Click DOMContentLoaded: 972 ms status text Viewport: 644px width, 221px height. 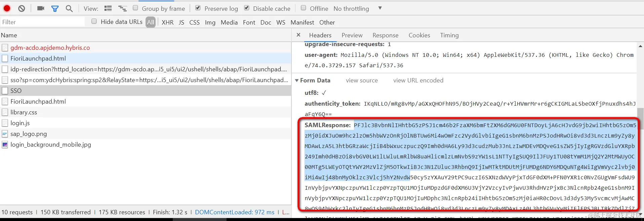[x=235, y=212]
